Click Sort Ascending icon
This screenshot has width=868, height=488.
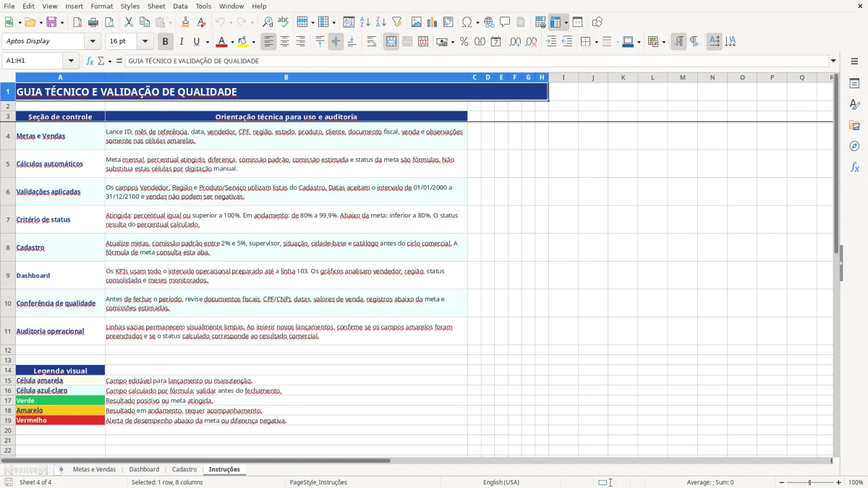coord(365,22)
